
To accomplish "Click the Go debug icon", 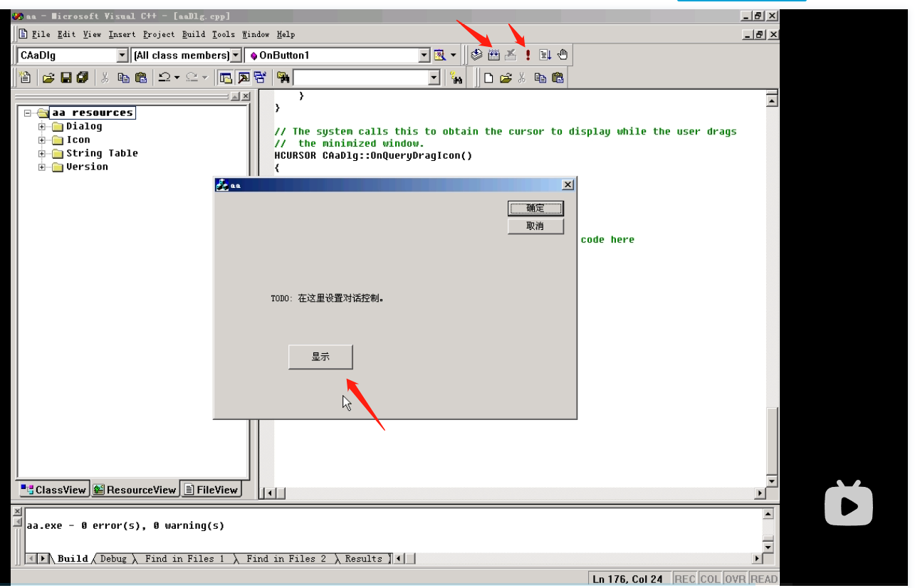I will click(545, 55).
